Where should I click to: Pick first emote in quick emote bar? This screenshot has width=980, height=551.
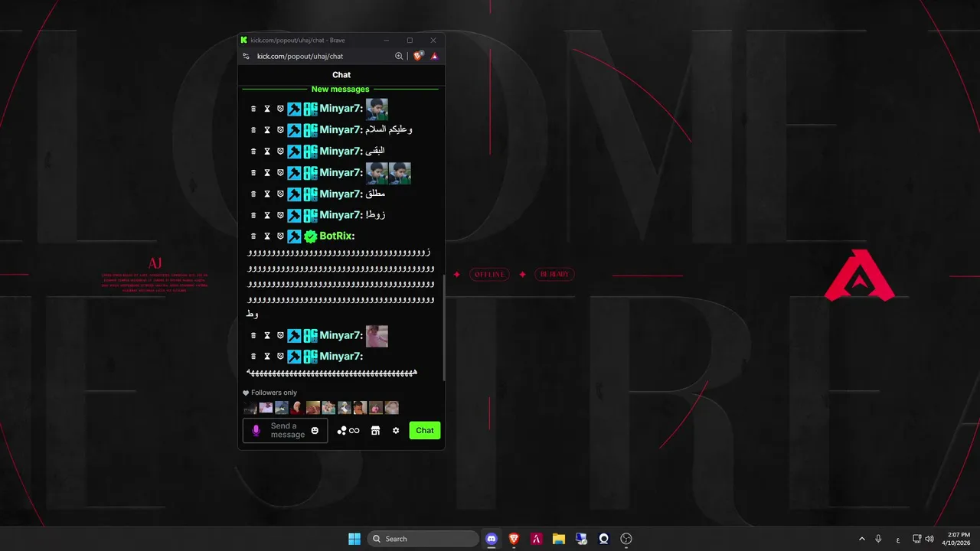(x=250, y=408)
